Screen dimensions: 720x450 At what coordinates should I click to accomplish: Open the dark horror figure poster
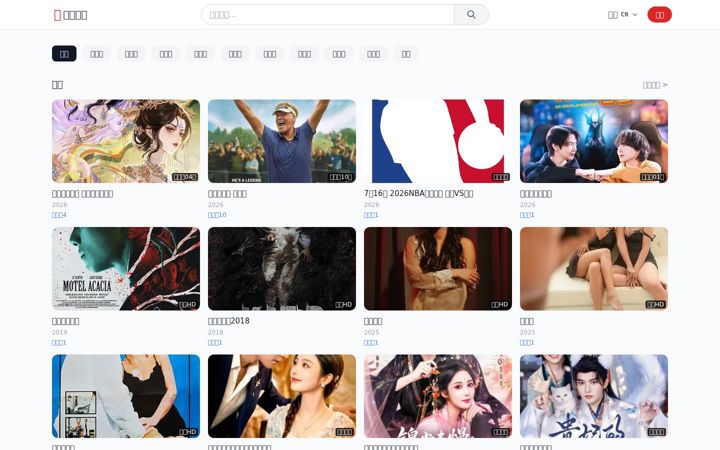click(282, 269)
